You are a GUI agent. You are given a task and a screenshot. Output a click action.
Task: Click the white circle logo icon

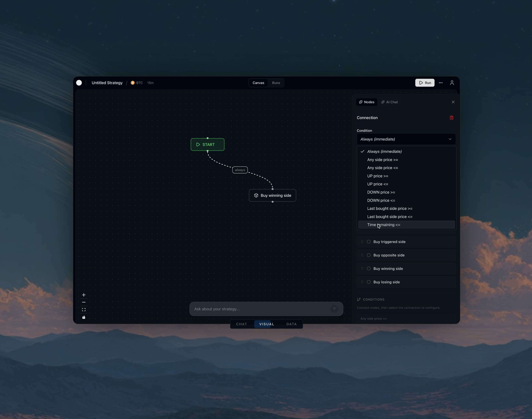[x=79, y=83]
